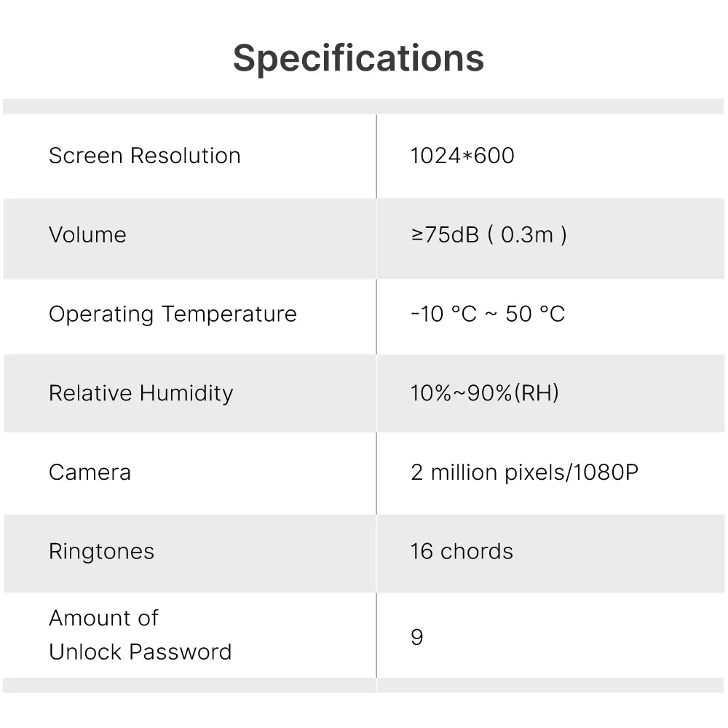
Task: Select the Volume row label
Action: click(87, 235)
